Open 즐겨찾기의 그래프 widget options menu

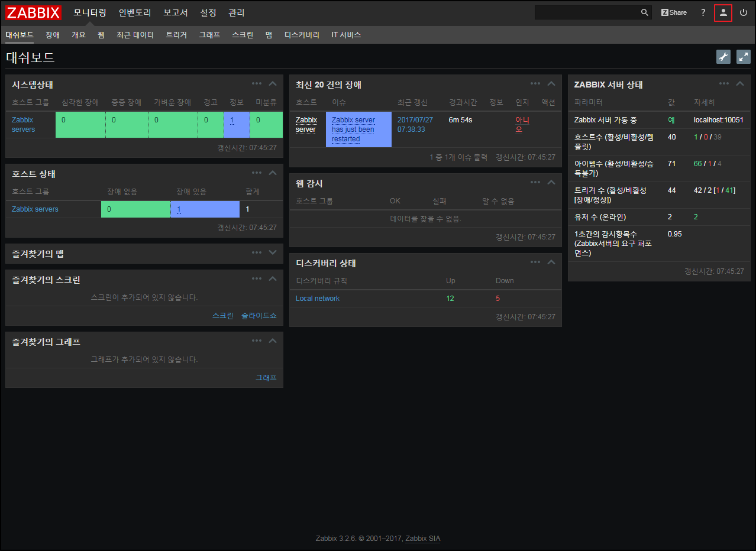[257, 341]
